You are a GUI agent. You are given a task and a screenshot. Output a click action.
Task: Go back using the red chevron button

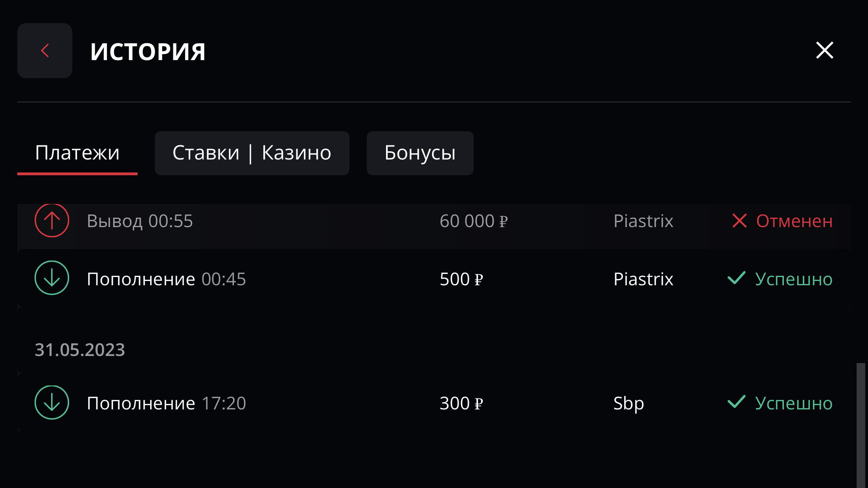coord(45,51)
